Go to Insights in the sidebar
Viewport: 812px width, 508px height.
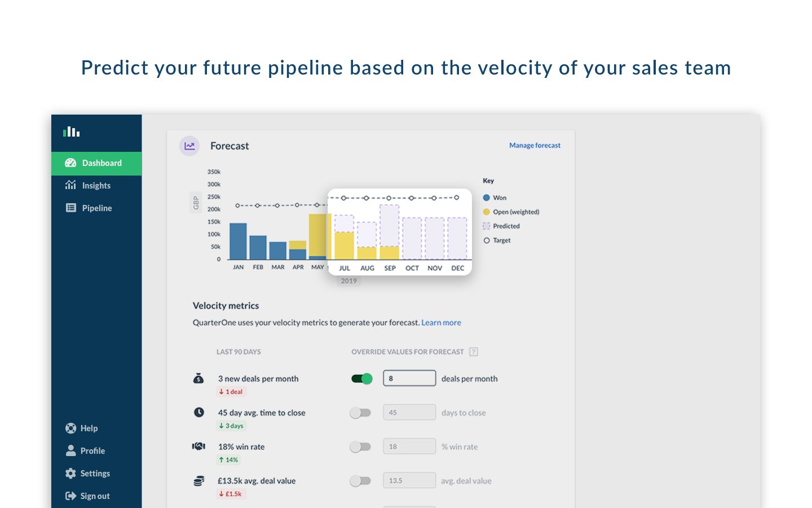(x=96, y=186)
